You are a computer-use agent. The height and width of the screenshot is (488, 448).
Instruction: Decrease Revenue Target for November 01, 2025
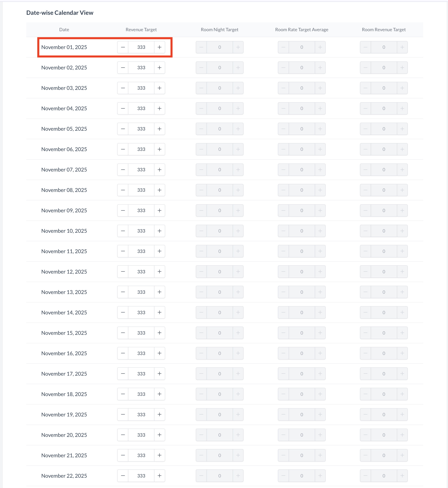pyautogui.click(x=123, y=47)
